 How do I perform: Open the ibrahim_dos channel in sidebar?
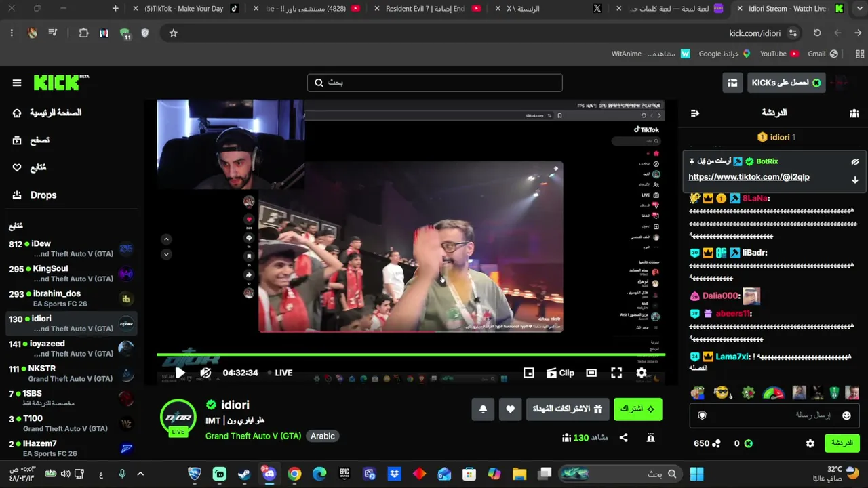click(x=71, y=299)
